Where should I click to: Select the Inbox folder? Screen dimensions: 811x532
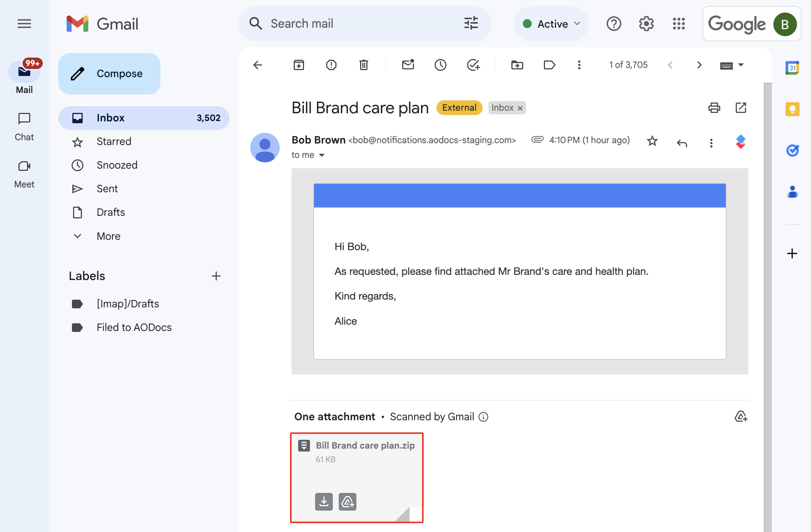click(x=144, y=118)
